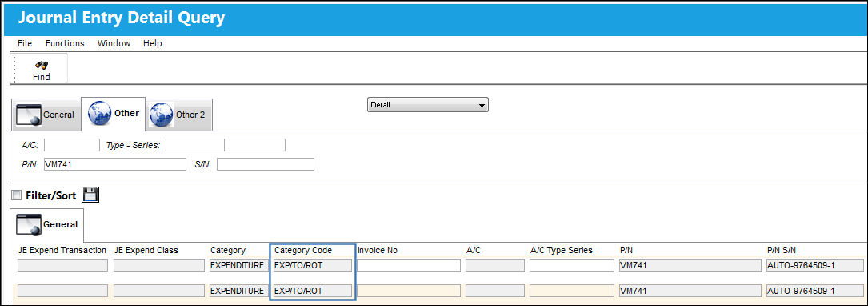The width and height of the screenshot is (868, 306).
Task: Enable the Filter/Sort checkbox
Action: coord(17,195)
